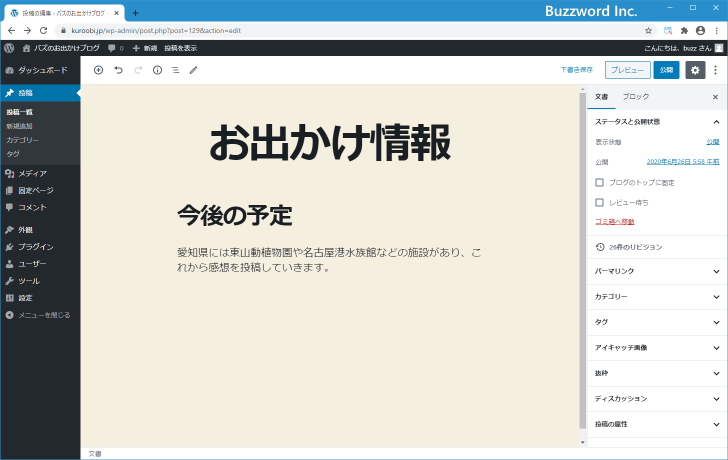Screen dimensions: 728x460
Task: Click the 公開 publish button
Action: coord(666,70)
